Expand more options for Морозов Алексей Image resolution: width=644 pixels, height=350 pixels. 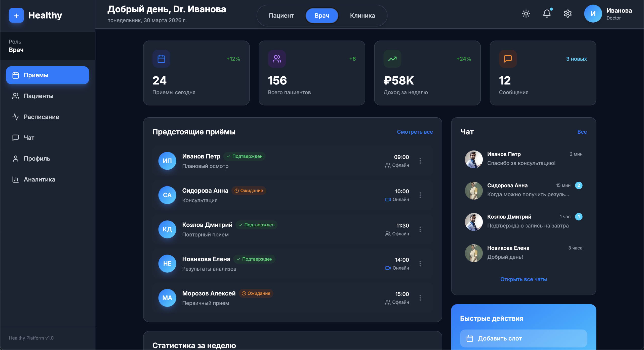(420, 298)
